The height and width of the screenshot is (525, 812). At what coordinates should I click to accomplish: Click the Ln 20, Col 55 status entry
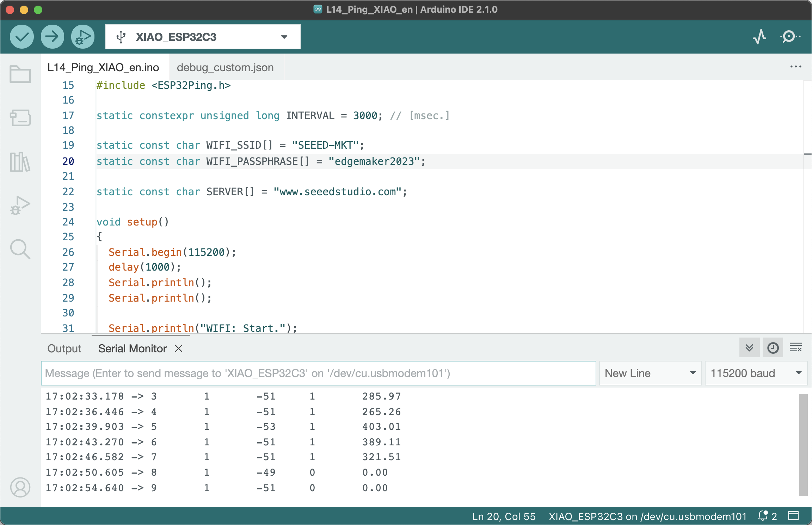[x=504, y=517]
